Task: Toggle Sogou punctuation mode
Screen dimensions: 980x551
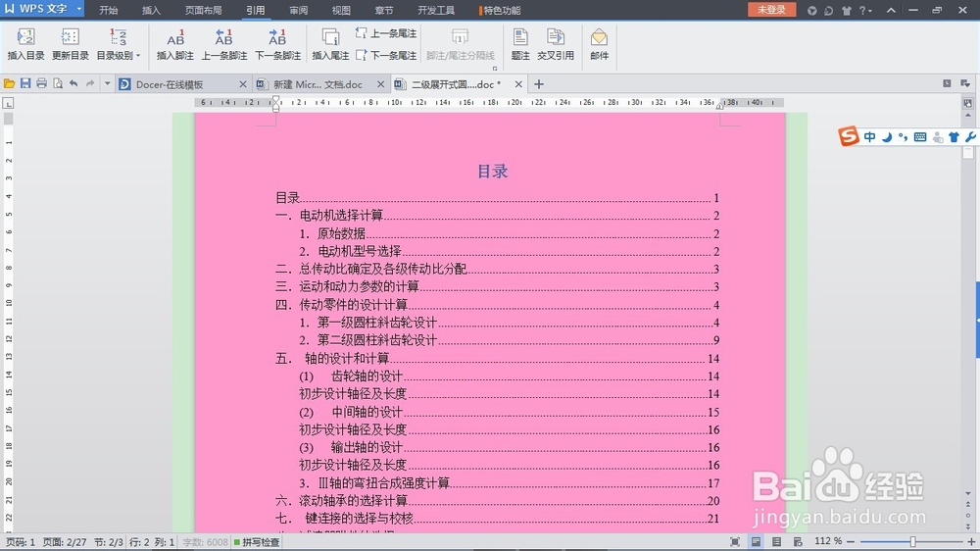Action: pos(904,137)
